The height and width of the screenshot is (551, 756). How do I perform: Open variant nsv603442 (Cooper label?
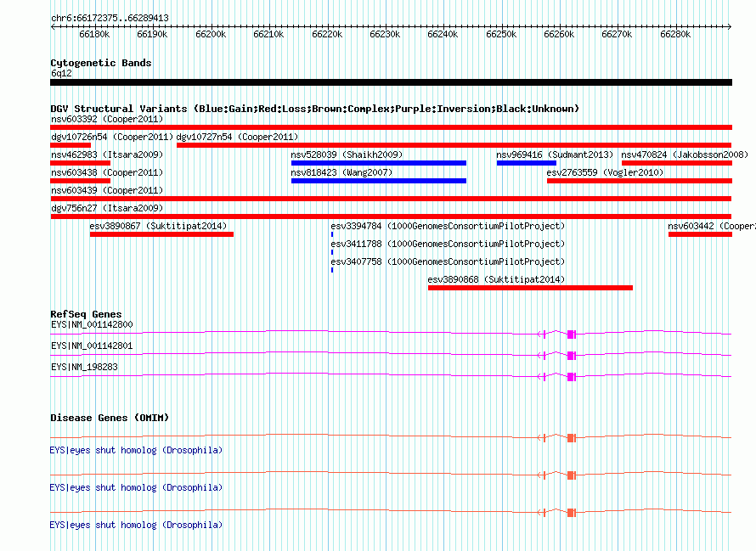pyautogui.click(x=712, y=226)
